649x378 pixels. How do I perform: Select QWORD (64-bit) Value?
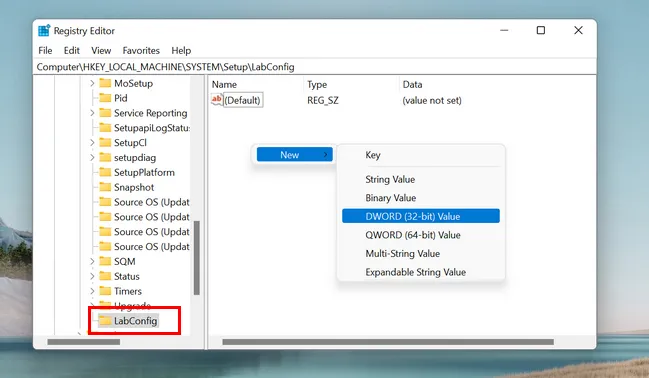pos(421,235)
